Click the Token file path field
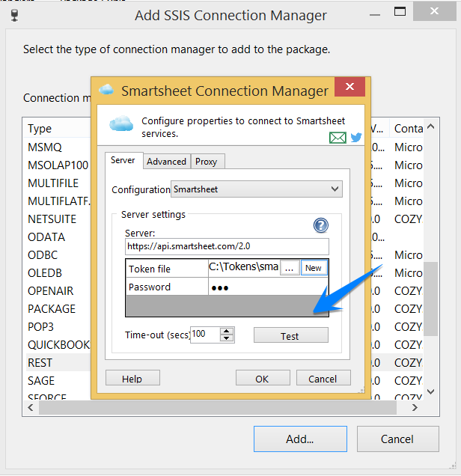 [244, 267]
